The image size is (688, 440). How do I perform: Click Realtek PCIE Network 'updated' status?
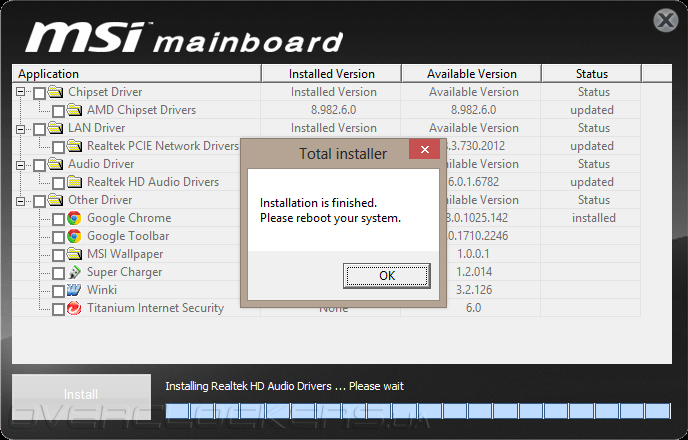point(592,146)
